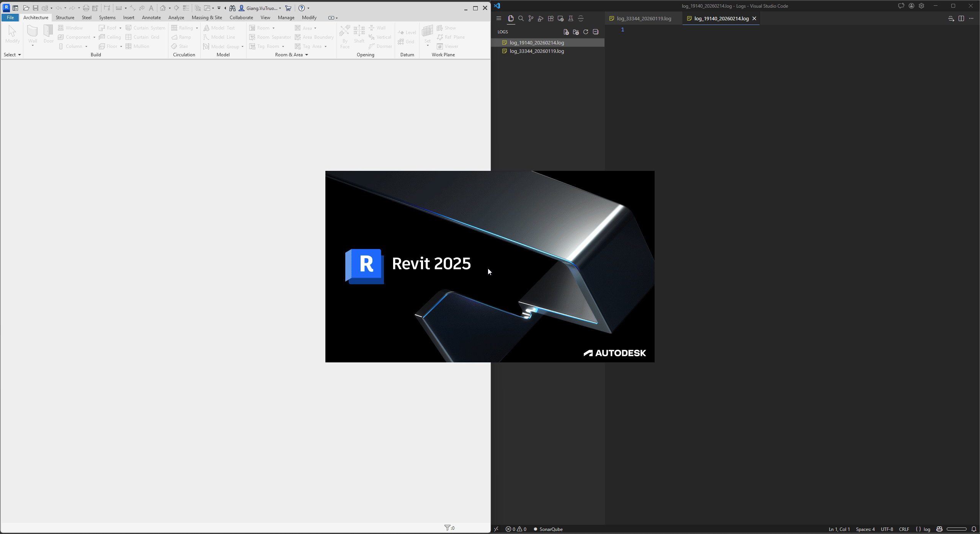Show VS Code notifications bell

(x=974, y=529)
